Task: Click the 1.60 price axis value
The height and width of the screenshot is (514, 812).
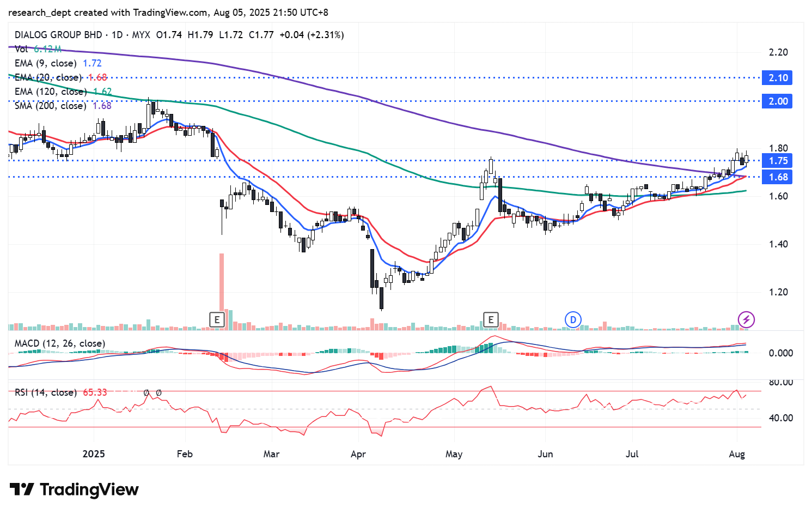Action: (x=778, y=196)
